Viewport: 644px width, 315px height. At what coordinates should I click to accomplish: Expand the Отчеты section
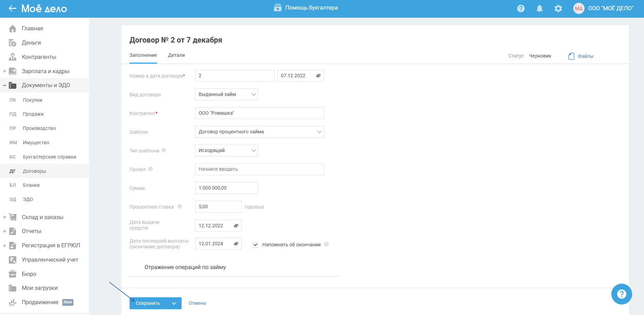4,231
